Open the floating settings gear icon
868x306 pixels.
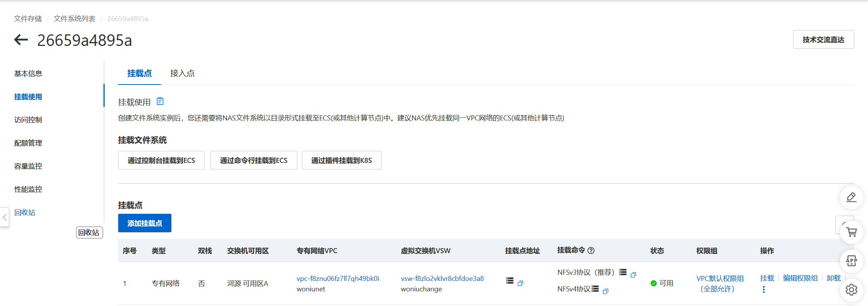coord(851,290)
